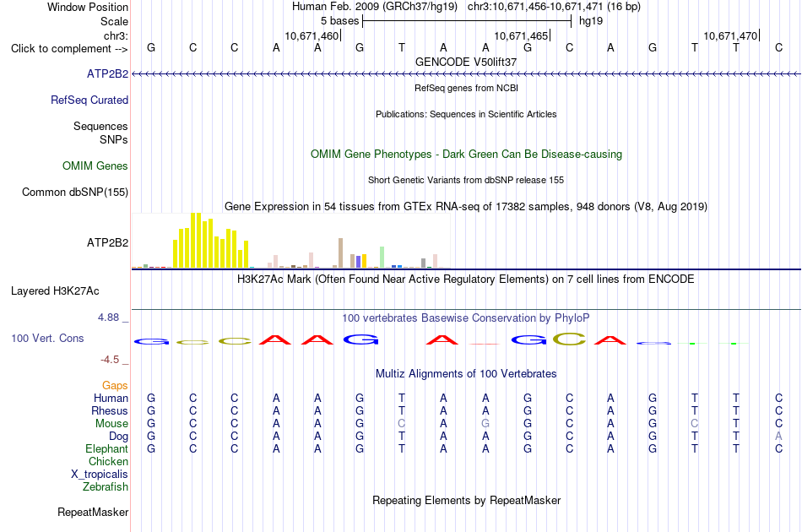The height and width of the screenshot is (532, 802).
Task: Open the RefSeq Curated track label
Action: point(89,100)
